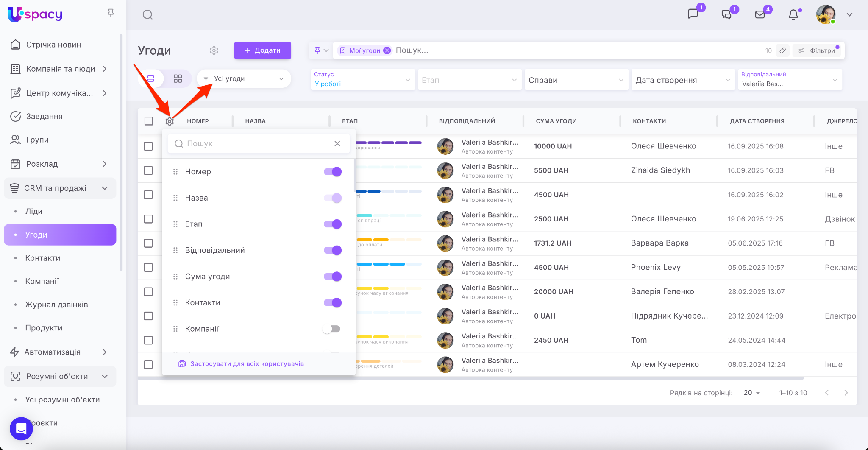Disable the Номер column toggle

[x=333, y=172]
